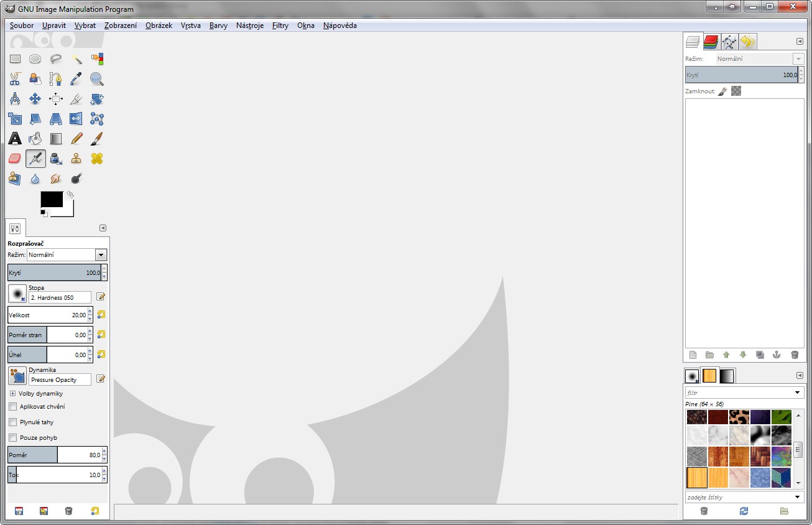The image size is (812, 525).
Task: Select the Heal bandage tool
Action: (x=97, y=159)
